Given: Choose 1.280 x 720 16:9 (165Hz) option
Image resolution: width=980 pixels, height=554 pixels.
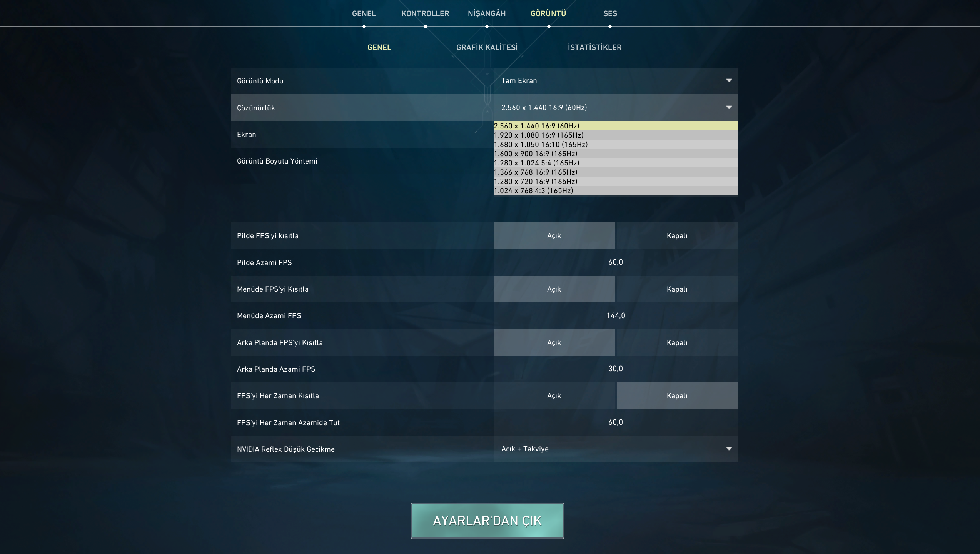Looking at the screenshot, I should coord(615,181).
